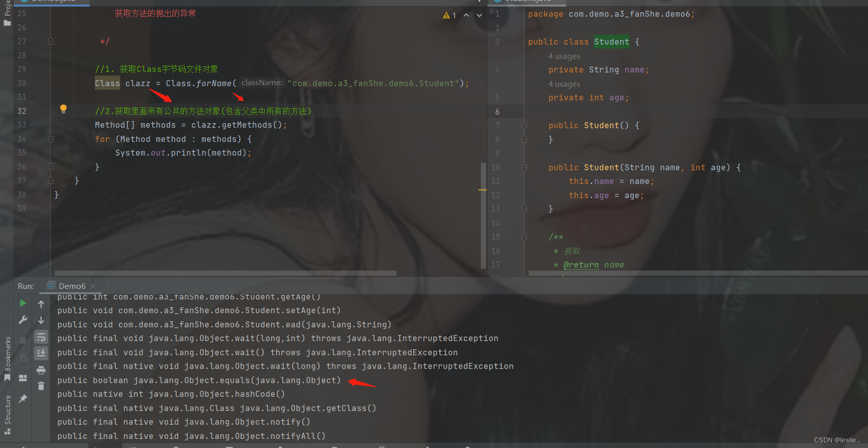The image size is (868, 448).
Task: Collapse Student(String name, int age) constructor fold
Action: 525,167
